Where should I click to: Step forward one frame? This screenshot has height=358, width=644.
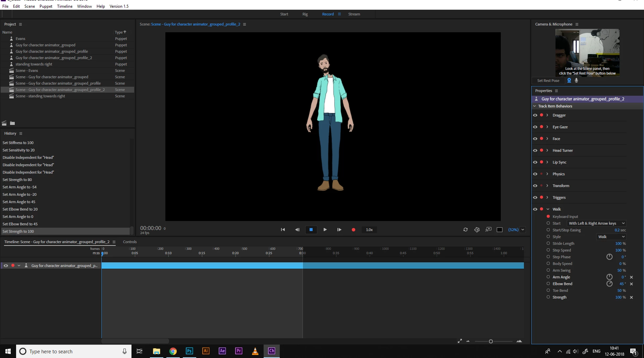click(x=339, y=230)
